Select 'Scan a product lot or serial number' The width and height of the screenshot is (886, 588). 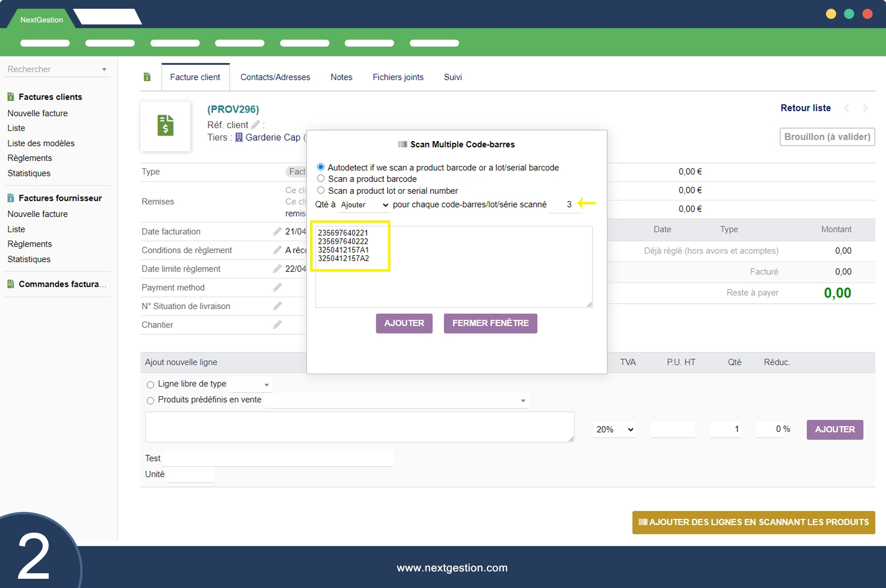pyautogui.click(x=321, y=190)
